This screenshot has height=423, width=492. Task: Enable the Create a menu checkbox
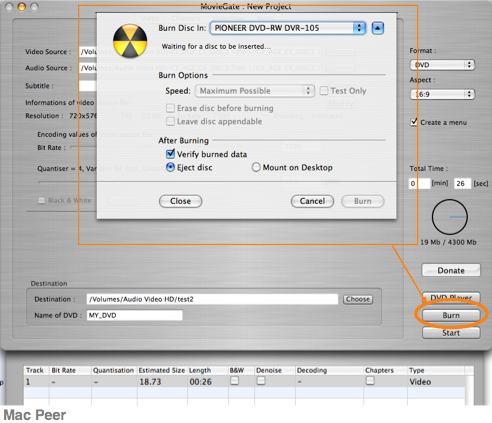414,122
